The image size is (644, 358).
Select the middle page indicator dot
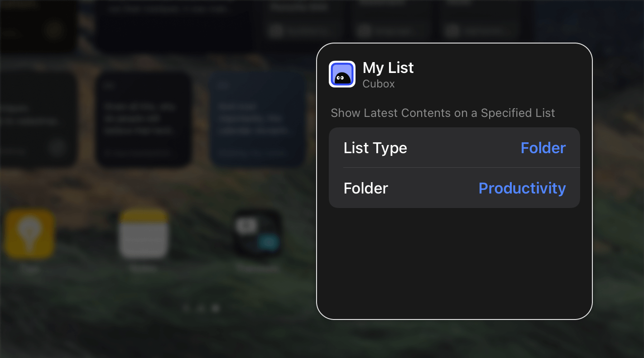tap(201, 309)
